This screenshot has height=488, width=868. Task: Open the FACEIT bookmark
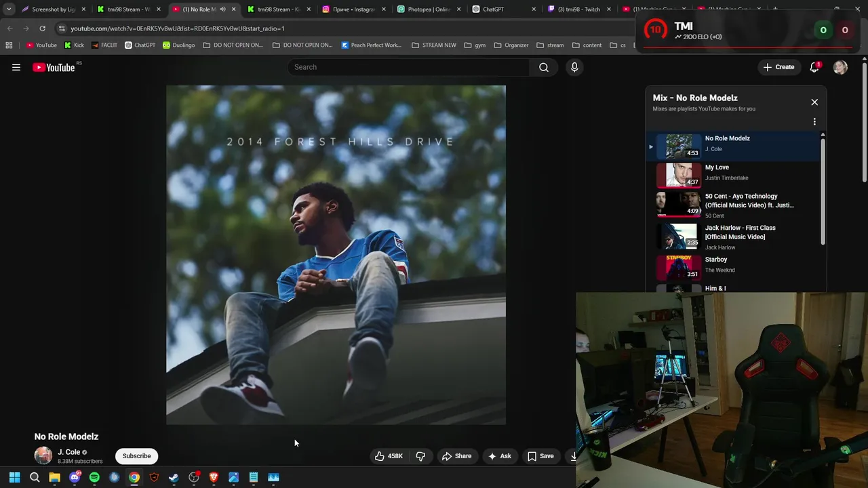point(104,45)
